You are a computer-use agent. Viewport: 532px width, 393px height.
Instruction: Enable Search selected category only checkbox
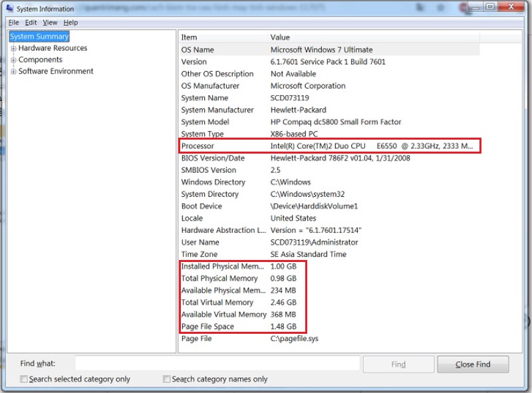point(24,379)
